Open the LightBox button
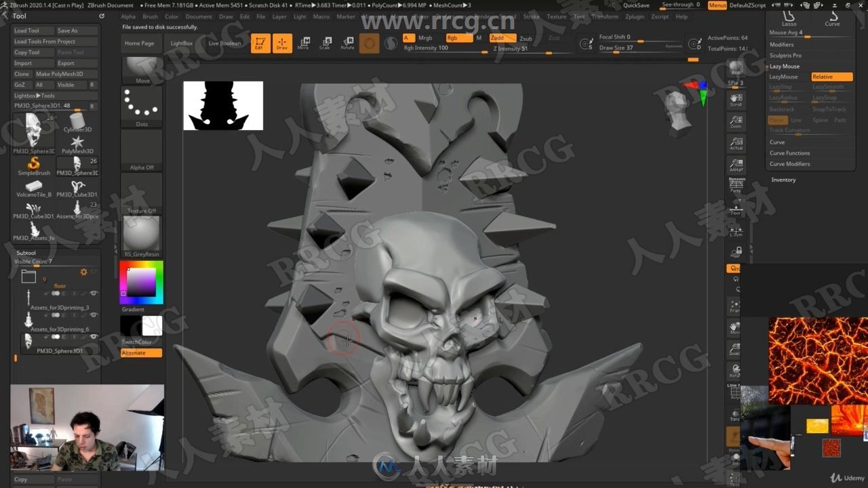The height and width of the screenshot is (488, 868). tap(182, 43)
